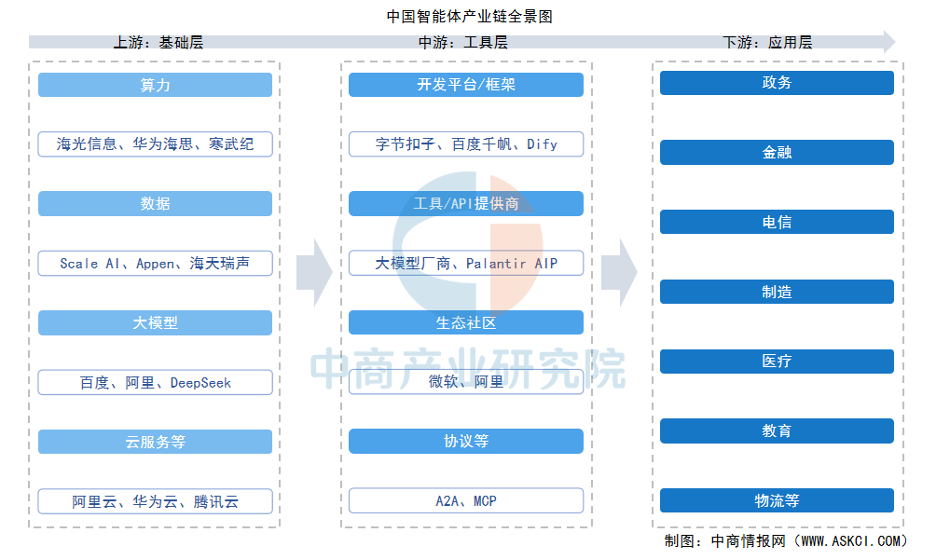Select the 云服务等 header
This screenshot has width=936, height=560.
click(155, 442)
